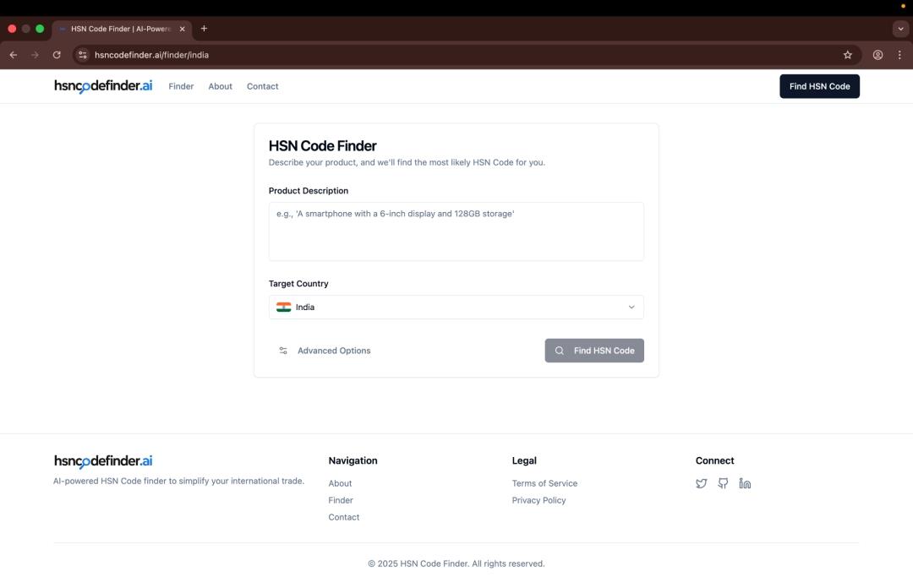913x588 pixels.
Task: Click Finder in the top navigation
Action: point(181,86)
